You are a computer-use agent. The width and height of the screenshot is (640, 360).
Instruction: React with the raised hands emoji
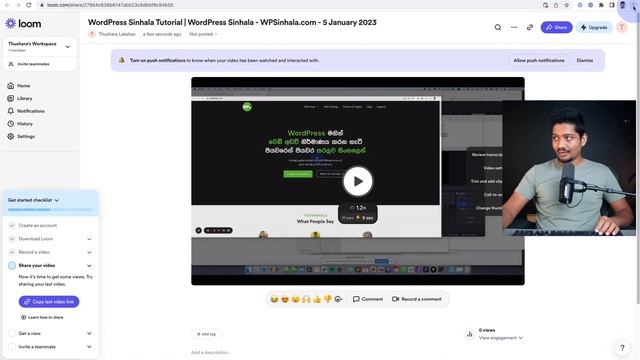tap(306, 299)
